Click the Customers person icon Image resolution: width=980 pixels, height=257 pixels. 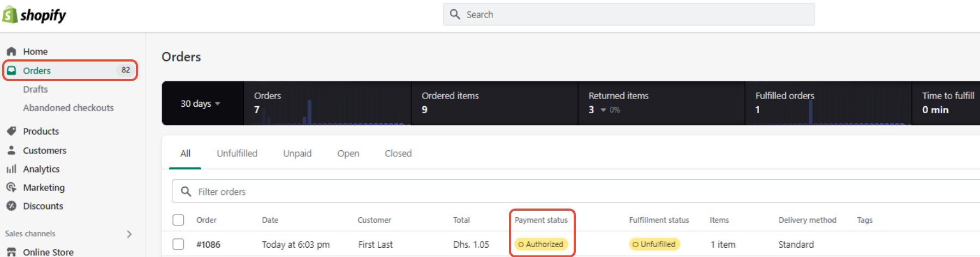tap(11, 150)
